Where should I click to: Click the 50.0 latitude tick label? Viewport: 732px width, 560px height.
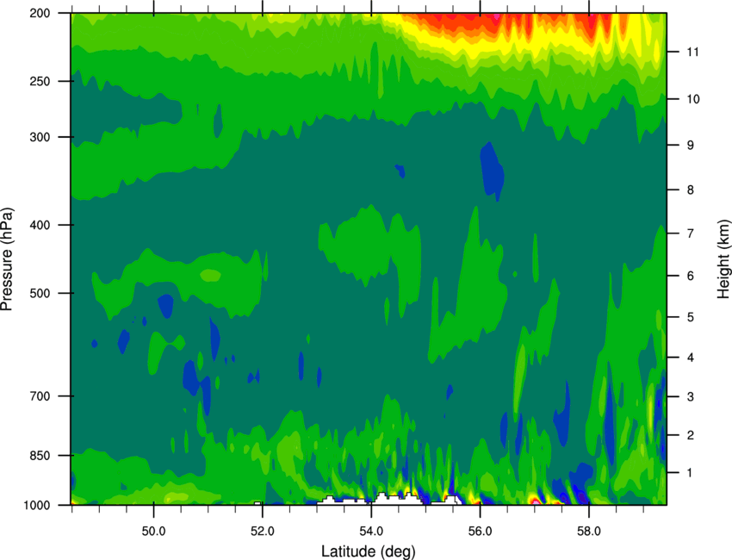tap(153, 528)
